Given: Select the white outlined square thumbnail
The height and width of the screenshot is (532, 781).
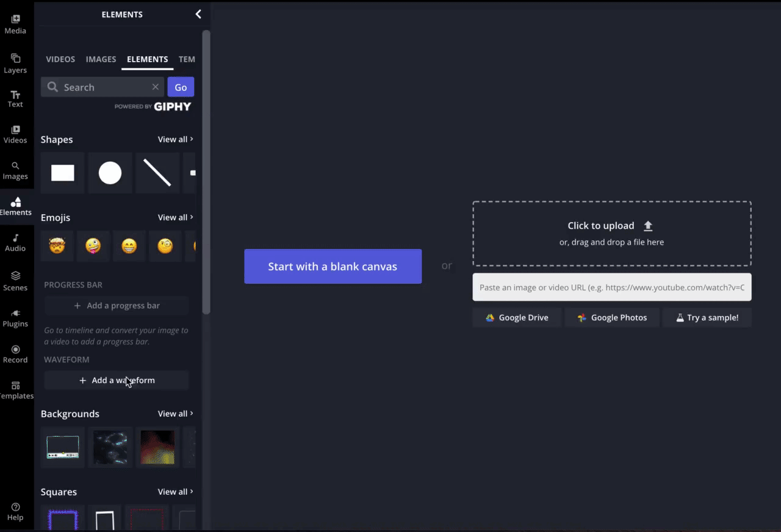Looking at the screenshot, I should tap(105, 519).
